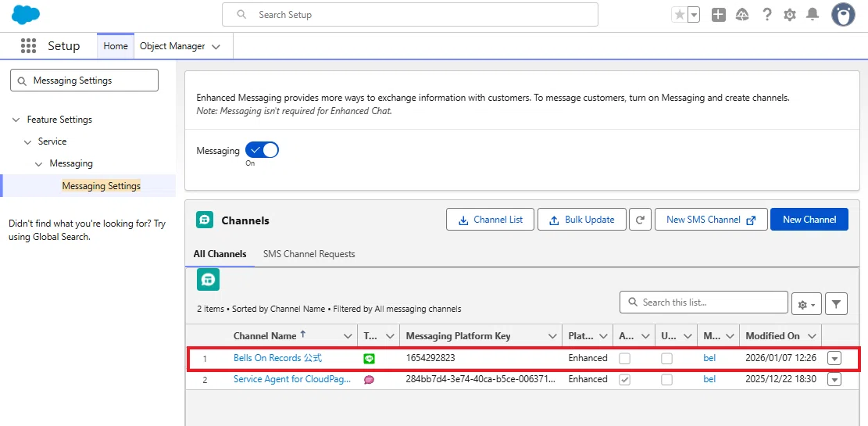The image size is (868, 426).
Task: Click the Salesforce cloud logo
Action: tap(26, 14)
